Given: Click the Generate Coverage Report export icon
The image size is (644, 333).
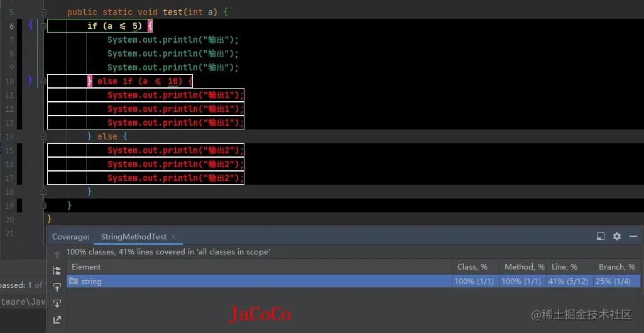Looking at the screenshot, I should tap(57, 319).
